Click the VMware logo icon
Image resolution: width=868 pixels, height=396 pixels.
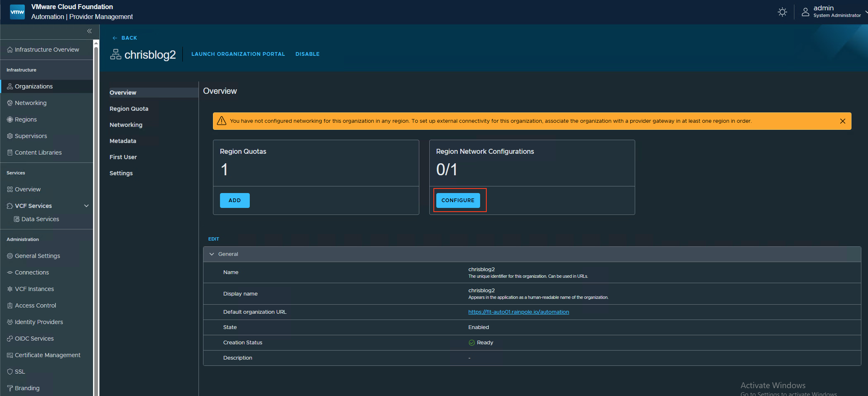click(17, 12)
